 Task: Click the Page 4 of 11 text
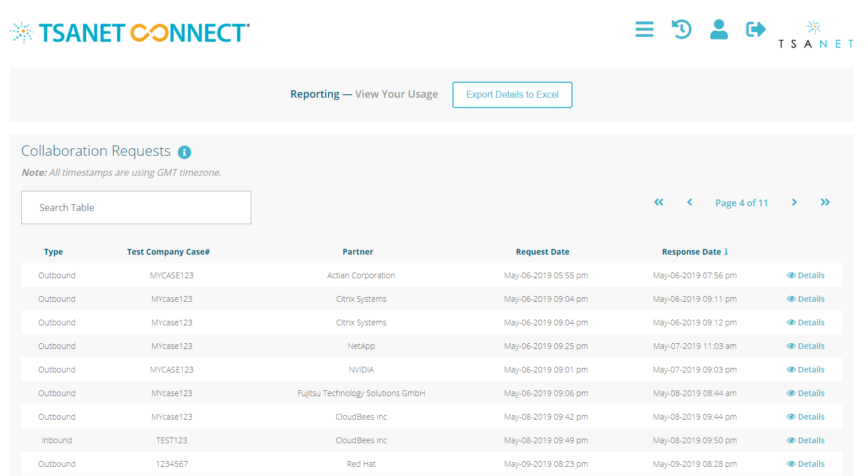tap(742, 203)
